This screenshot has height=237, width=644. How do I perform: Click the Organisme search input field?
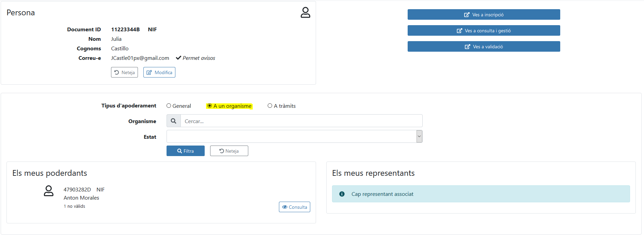pos(301,121)
